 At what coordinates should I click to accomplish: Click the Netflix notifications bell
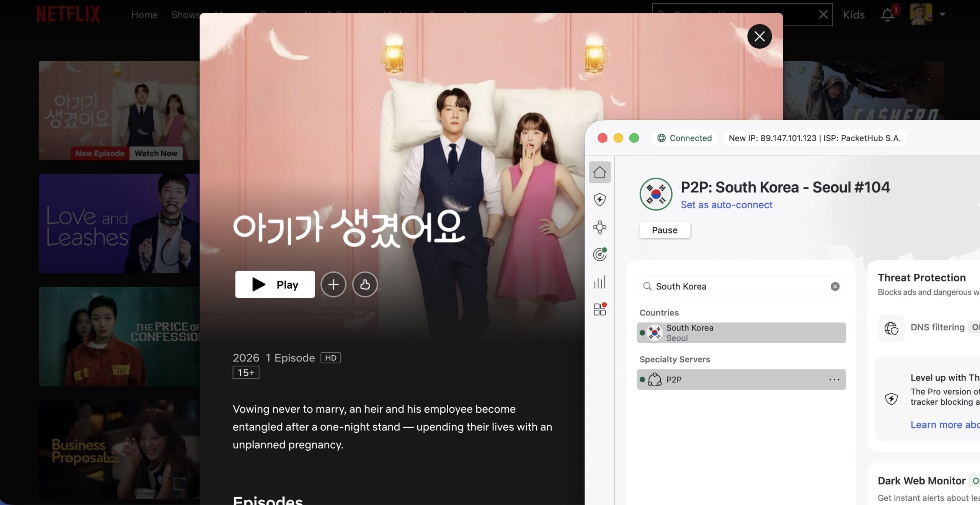point(887,15)
